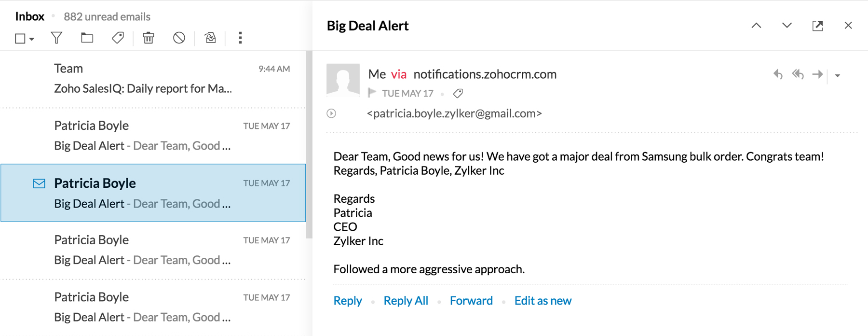Go to previous email with up chevron
The image size is (868, 336).
click(x=756, y=26)
